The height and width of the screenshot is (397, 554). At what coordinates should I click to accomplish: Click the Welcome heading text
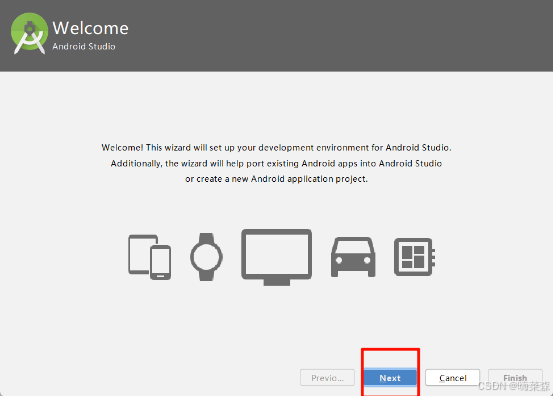click(x=90, y=28)
